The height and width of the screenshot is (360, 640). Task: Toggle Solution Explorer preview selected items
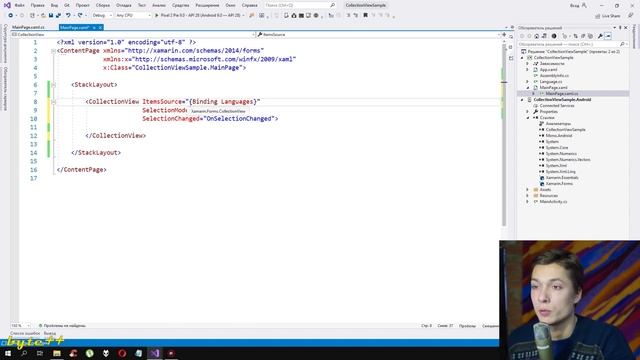click(x=608, y=36)
